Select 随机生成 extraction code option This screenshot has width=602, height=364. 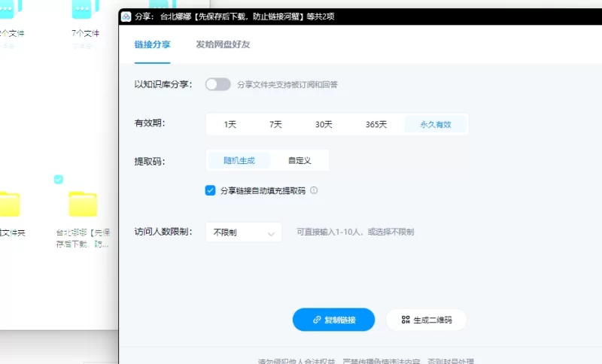click(x=239, y=160)
